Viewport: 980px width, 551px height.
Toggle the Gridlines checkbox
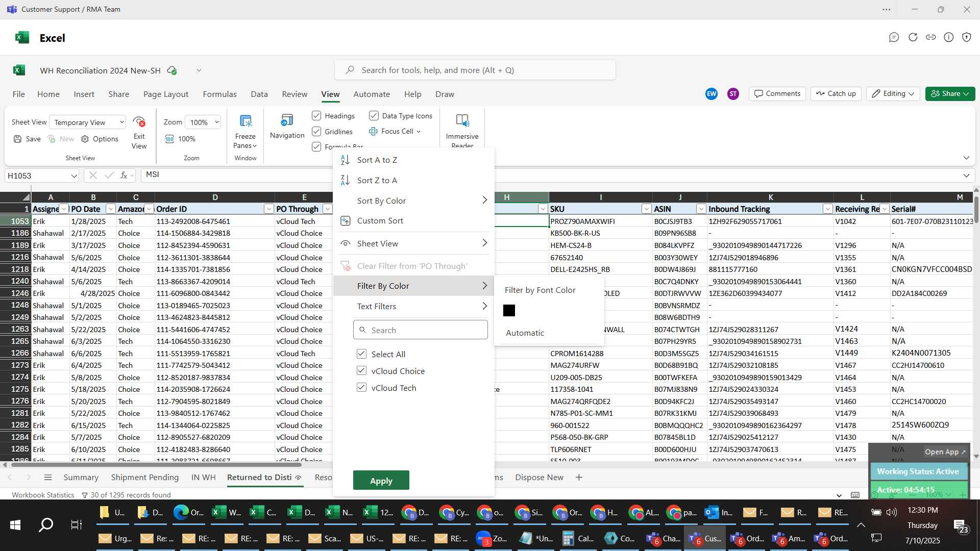point(316,132)
